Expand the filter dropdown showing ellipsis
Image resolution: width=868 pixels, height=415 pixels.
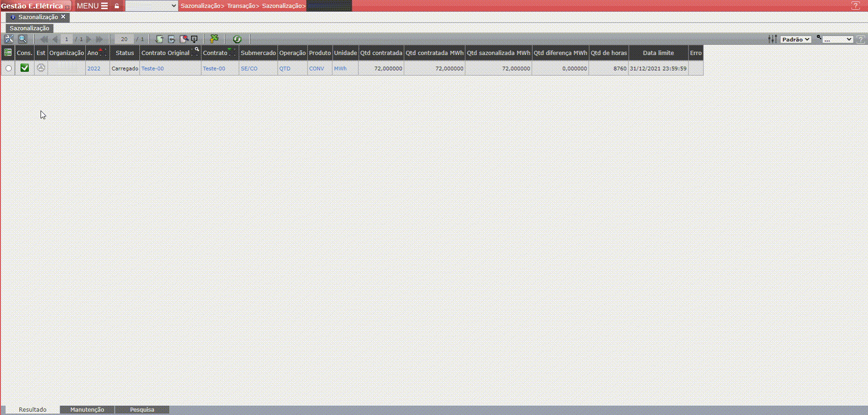tap(838, 40)
